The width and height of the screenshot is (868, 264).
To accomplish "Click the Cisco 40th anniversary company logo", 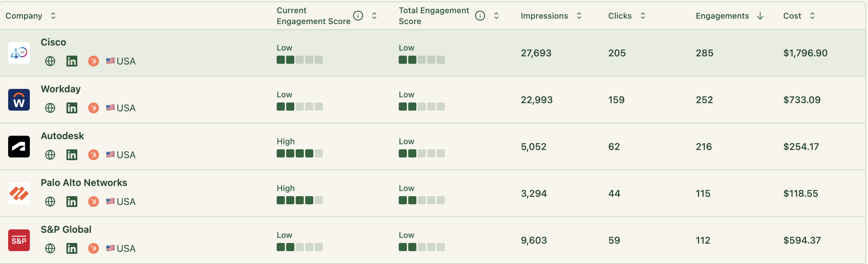I will click(19, 53).
